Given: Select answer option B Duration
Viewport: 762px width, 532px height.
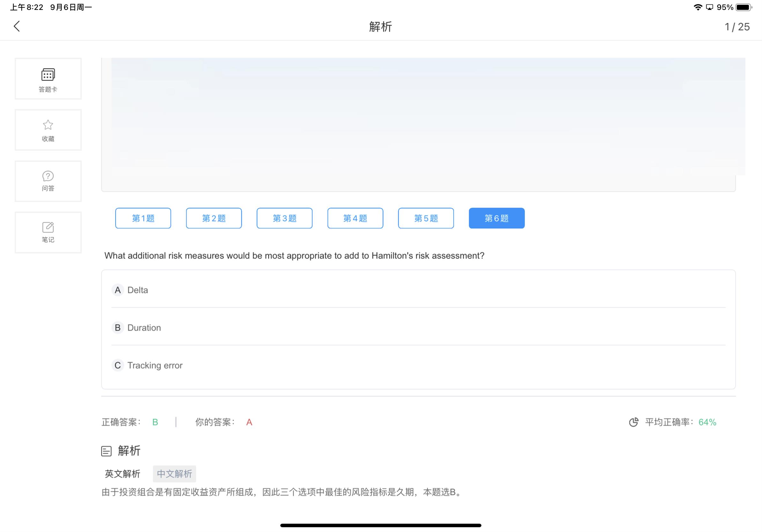Looking at the screenshot, I should [x=144, y=328].
